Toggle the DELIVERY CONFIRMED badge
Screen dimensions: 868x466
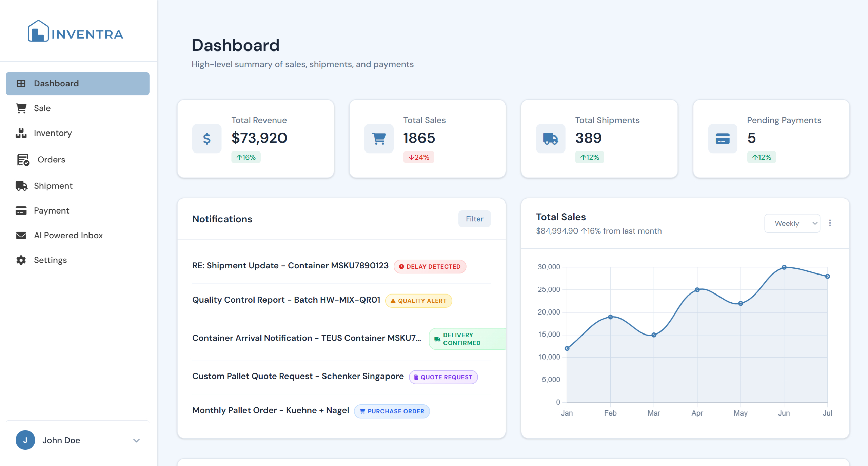point(467,338)
